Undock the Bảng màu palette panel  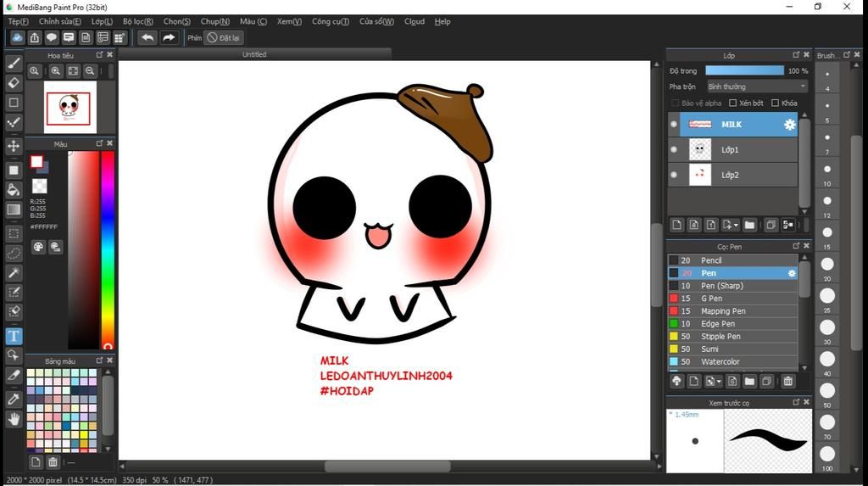(100, 360)
